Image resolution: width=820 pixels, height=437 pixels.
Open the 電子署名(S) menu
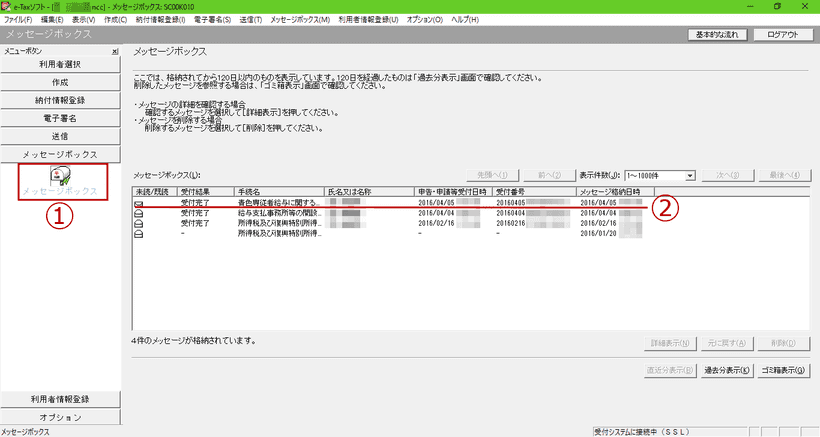tap(212, 19)
